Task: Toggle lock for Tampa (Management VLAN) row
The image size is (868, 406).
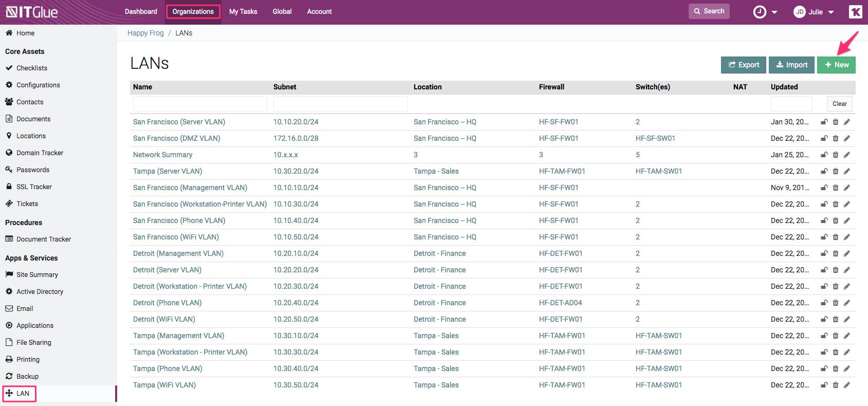Action: 824,336
